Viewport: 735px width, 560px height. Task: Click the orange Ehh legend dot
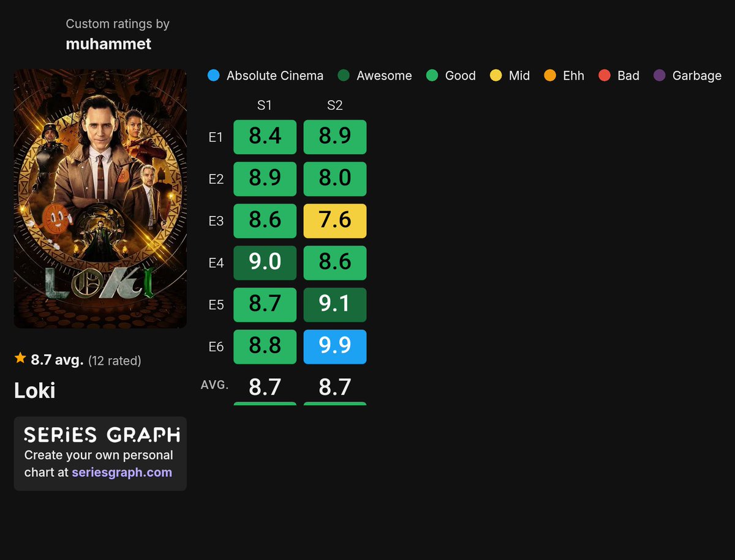click(550, 76)
